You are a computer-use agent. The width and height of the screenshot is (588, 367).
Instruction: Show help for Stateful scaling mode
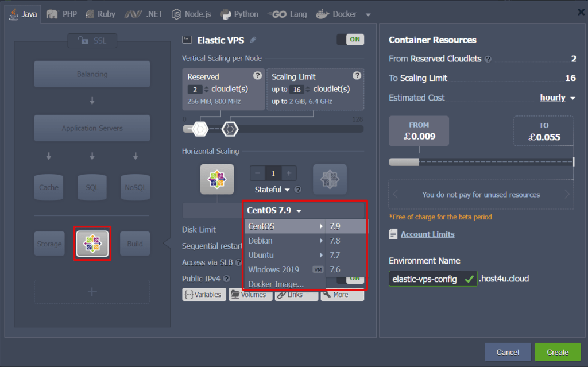(x=298, y=190)
